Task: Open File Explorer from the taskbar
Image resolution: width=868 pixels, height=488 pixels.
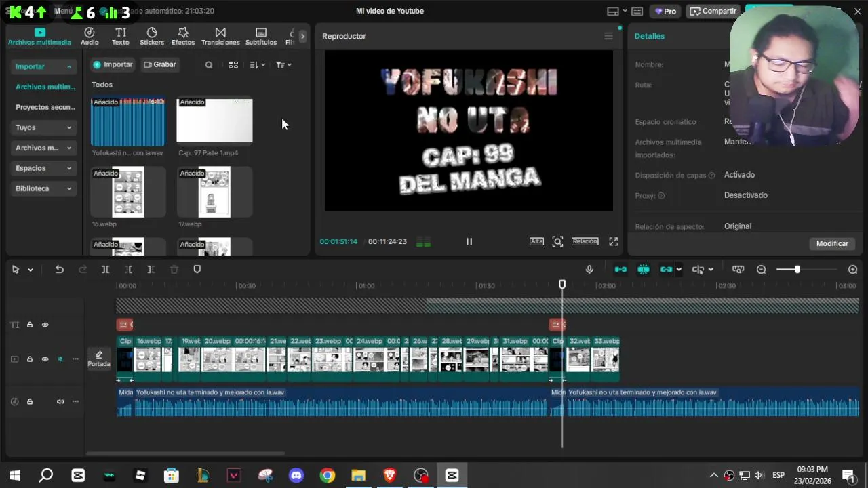Action: (359, 475)
